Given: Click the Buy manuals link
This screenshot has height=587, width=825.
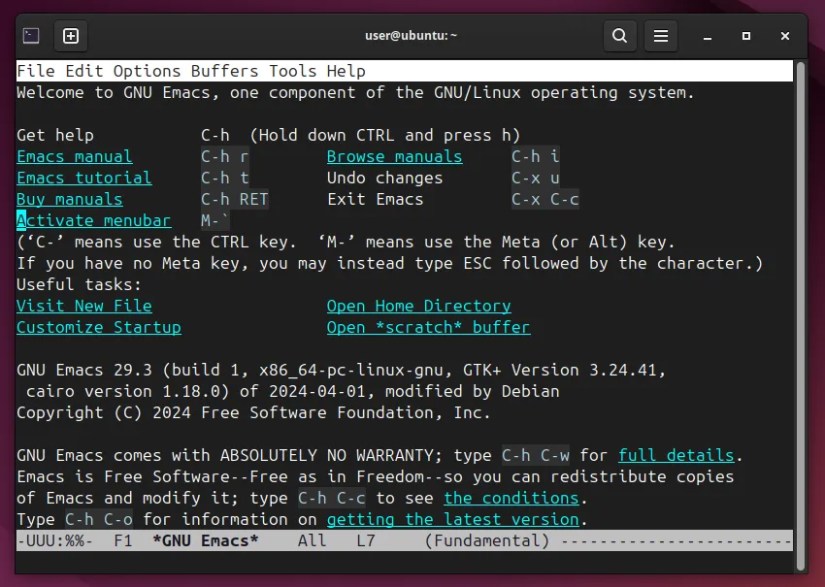Looking at the screenshot, I should (x=69, y=199).
